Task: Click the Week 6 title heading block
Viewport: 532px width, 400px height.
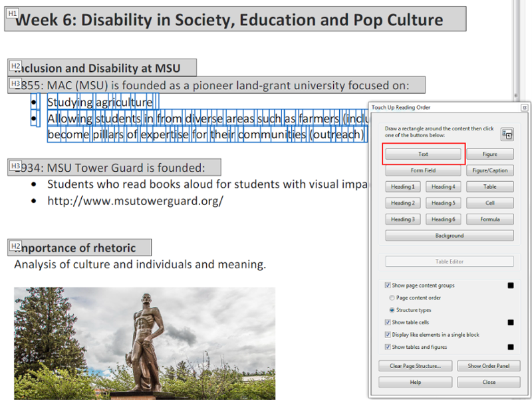Action: point(235,19)
